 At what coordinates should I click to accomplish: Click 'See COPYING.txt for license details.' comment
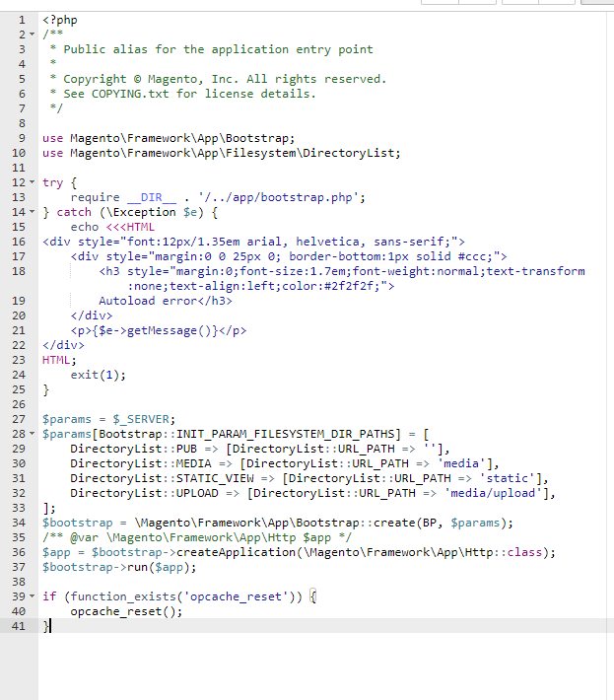189,94
